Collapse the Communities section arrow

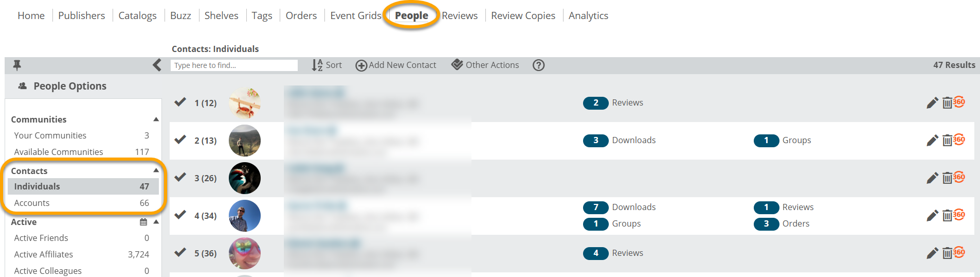tap(156, 119)
